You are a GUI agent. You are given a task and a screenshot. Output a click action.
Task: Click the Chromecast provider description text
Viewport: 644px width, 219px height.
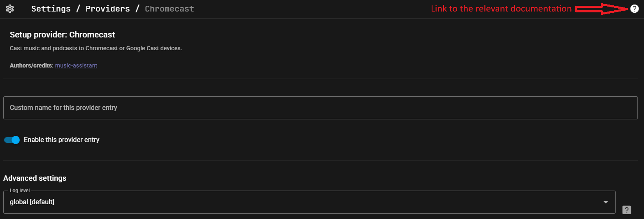tap(96, 49)
